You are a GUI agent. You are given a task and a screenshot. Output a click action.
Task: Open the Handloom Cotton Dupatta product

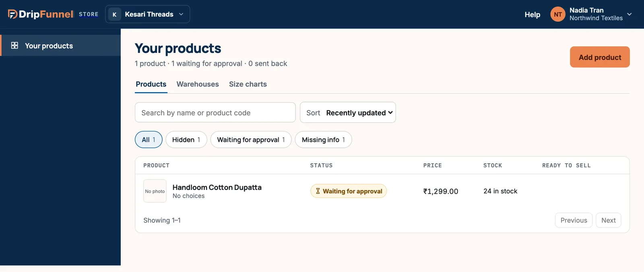(217, 187)
